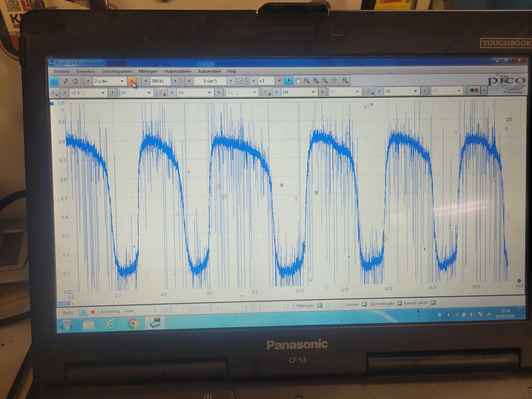532x399 pixels.
Task: Expand the Activering trigger mode dropdown
Action: tap(155, 310)
